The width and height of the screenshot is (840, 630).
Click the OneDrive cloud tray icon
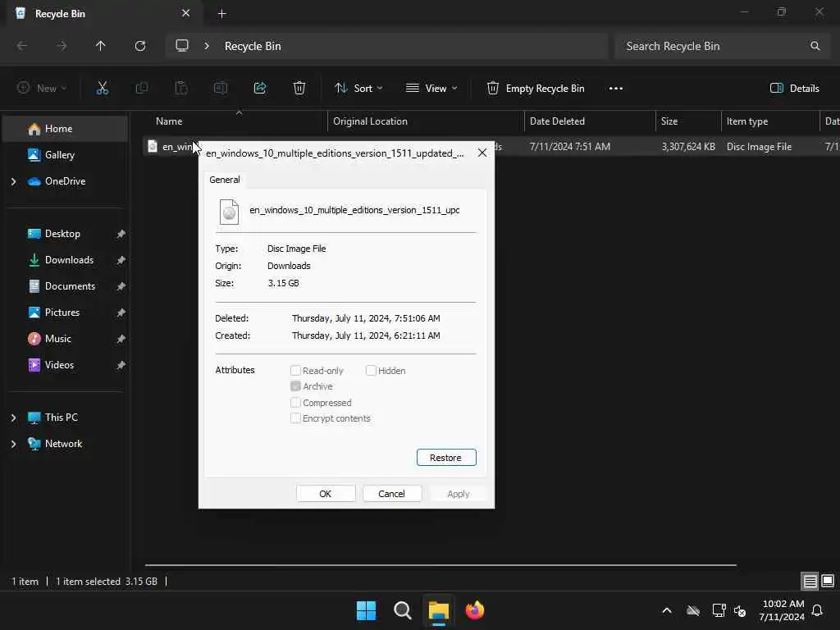point(693,610)
